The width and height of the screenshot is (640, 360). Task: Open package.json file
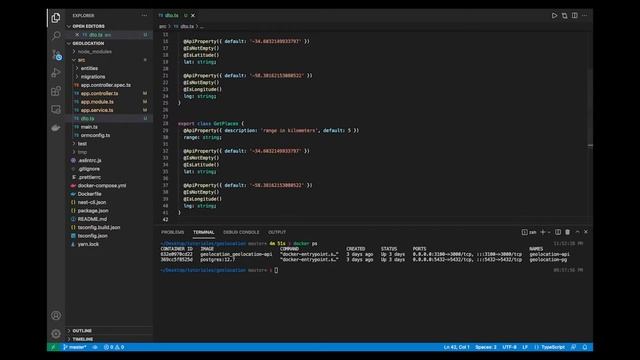click(93, 211)
